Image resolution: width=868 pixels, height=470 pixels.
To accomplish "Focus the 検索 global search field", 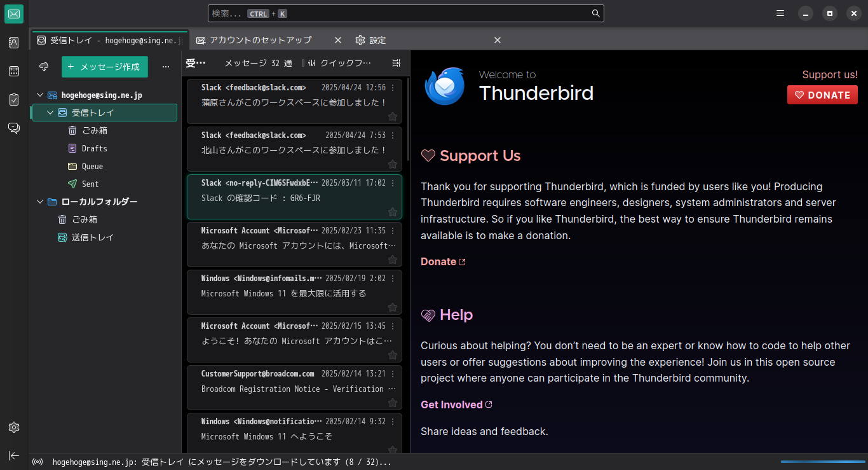I will [x=406, y=13].
